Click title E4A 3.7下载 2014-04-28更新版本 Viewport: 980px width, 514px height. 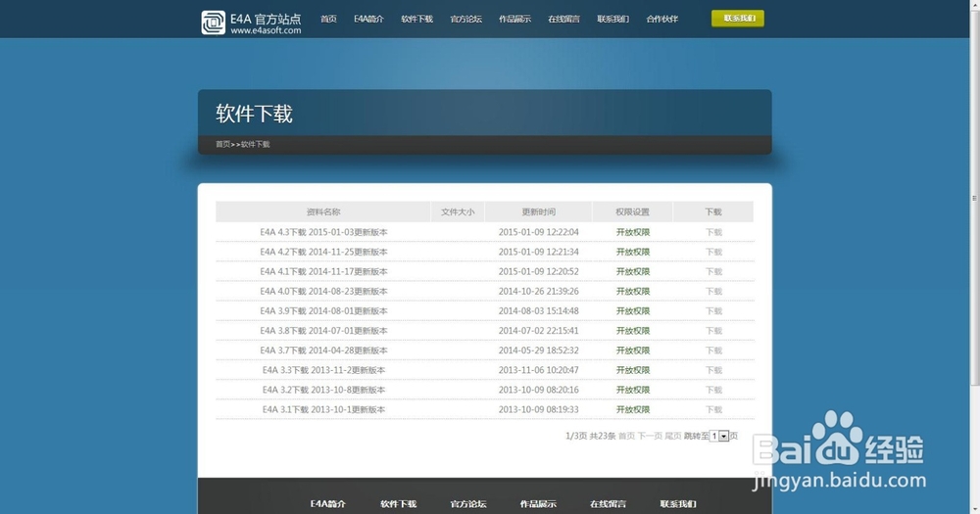coord(323,350)
